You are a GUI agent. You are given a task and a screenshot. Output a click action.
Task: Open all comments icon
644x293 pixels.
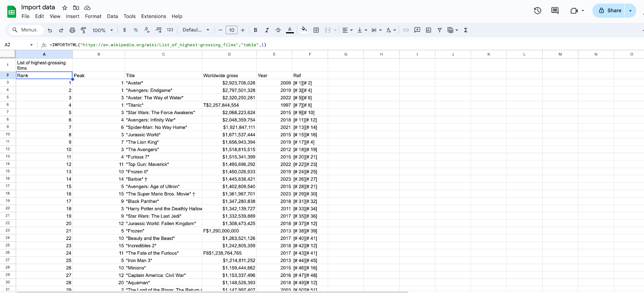click(555, 11)
